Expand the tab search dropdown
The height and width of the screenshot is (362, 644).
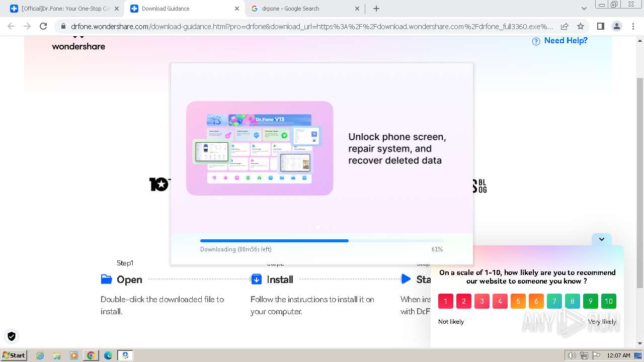(584, 9)
